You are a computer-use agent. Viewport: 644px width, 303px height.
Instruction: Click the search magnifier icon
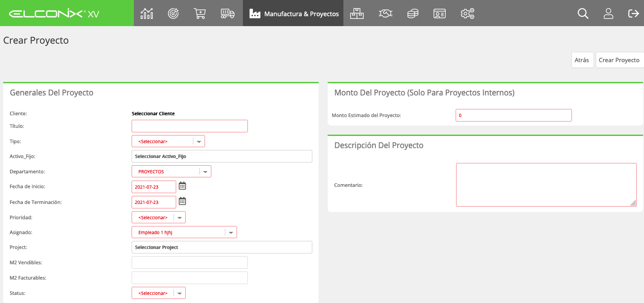pyautogui.click(x=583, y=14)
